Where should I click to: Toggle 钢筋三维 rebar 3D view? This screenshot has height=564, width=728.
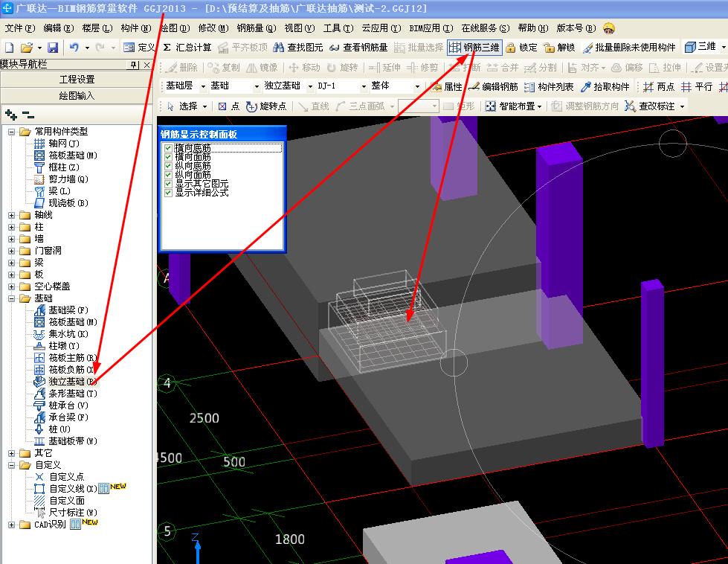click(x=474, y=48)
